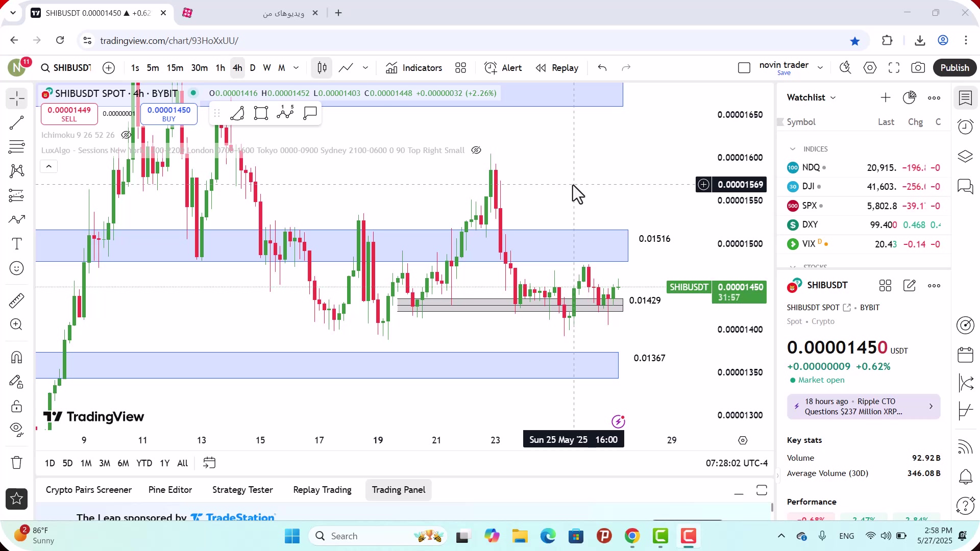This screenshot has width=980, height=551.
Task: Toggle LuxAlgo Sessions indicator visibility
Action: pos(476,150)
